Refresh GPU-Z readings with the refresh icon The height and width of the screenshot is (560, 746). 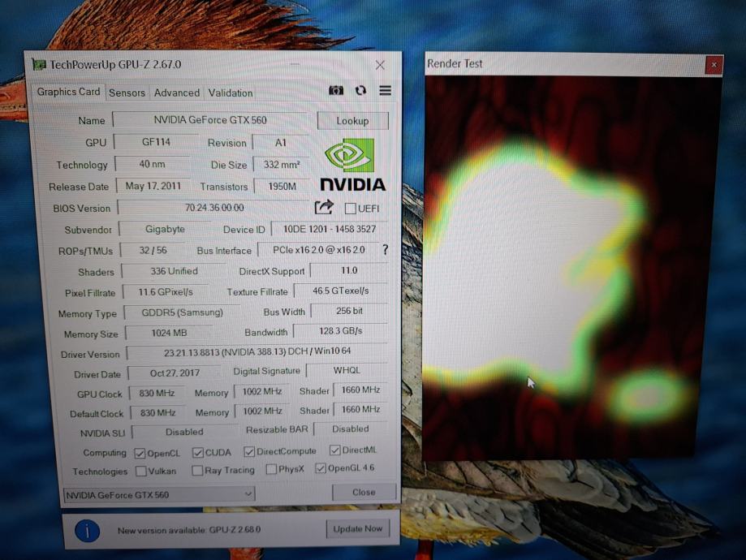point(360,90)
